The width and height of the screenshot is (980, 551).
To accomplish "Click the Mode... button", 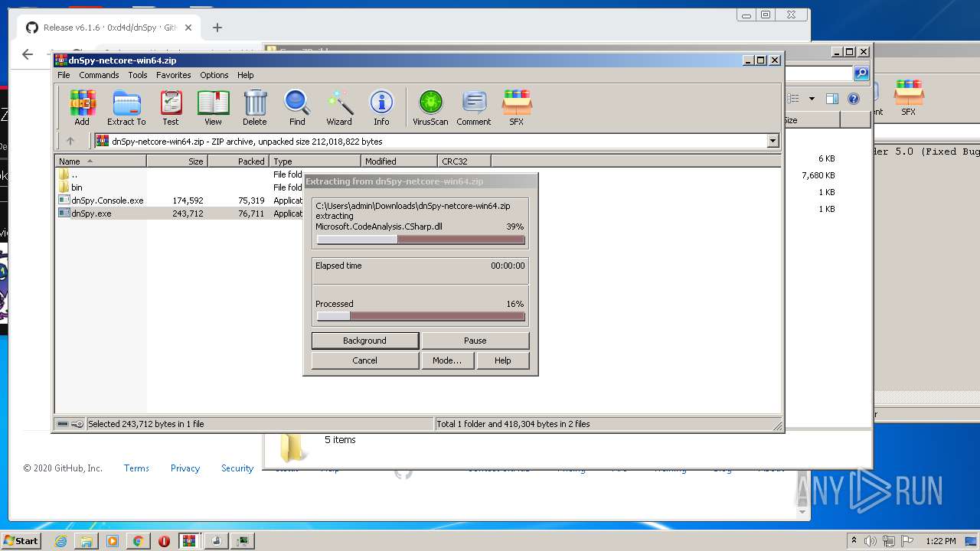I will [x=447, y=360].
